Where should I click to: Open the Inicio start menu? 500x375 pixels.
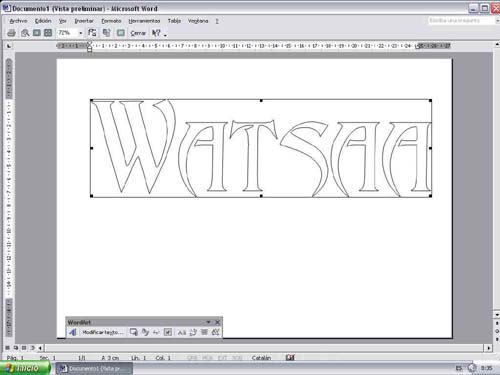tap(25, 368)
